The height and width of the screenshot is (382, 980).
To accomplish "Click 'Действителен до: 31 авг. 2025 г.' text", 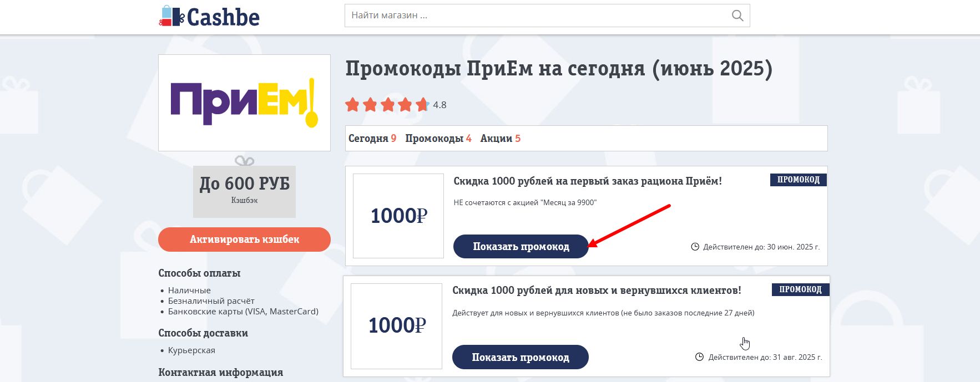I will (x=765, y=357).
